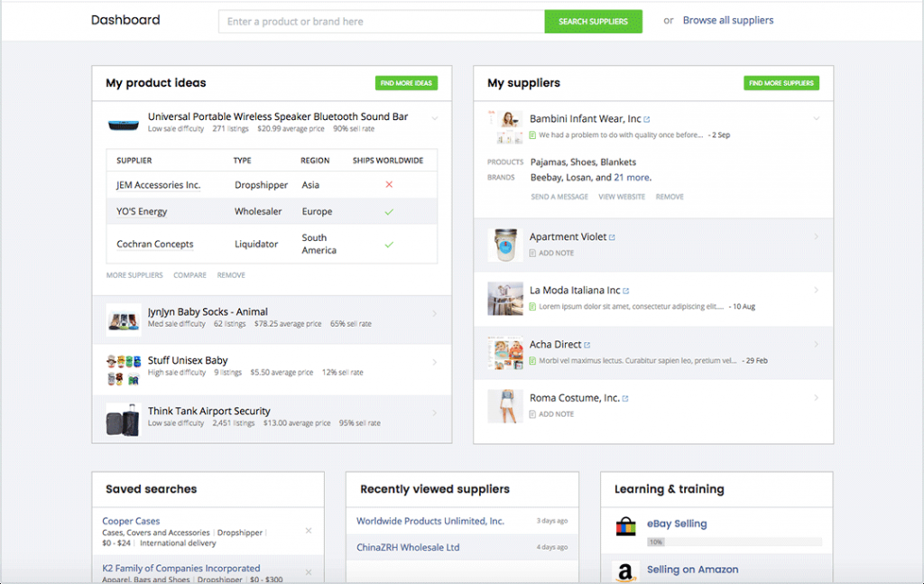
Task: Open the Selling on Amazon training link
Action: coord(692,570)
